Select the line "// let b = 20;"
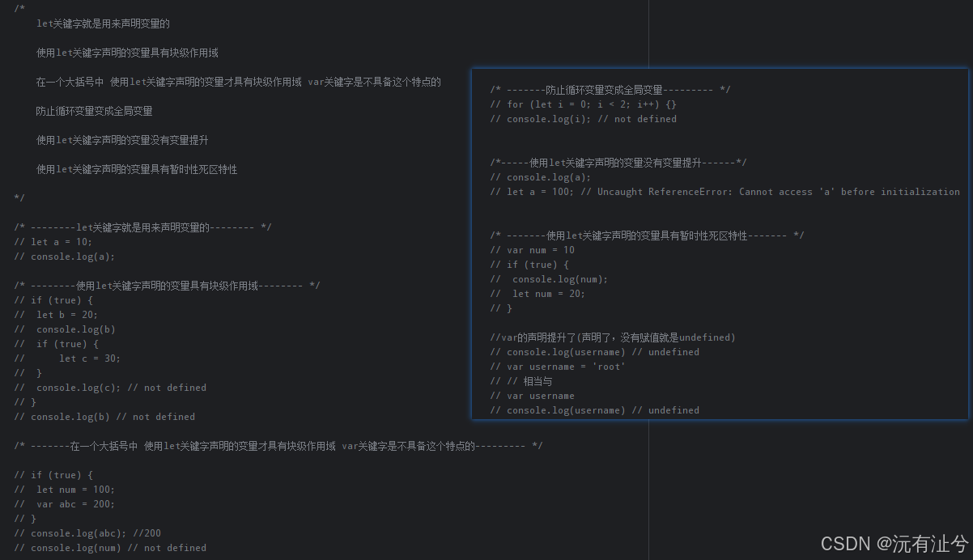 (56, 315)
